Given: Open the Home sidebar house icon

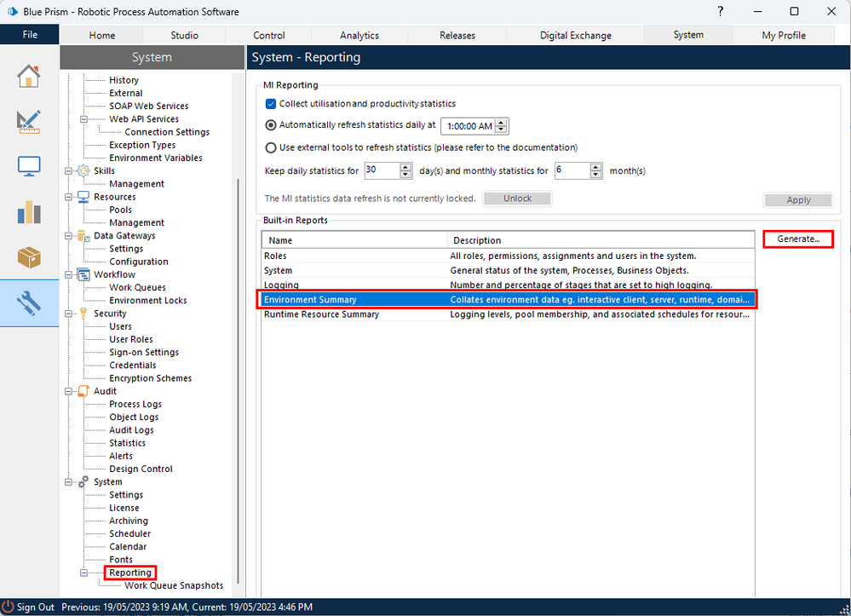Looking at the screenshot, I should point(29,76).
